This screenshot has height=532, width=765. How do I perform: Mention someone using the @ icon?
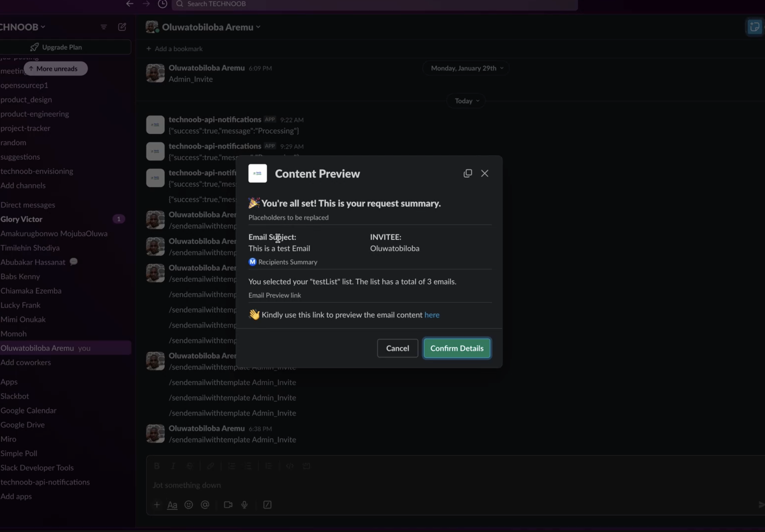205,505
